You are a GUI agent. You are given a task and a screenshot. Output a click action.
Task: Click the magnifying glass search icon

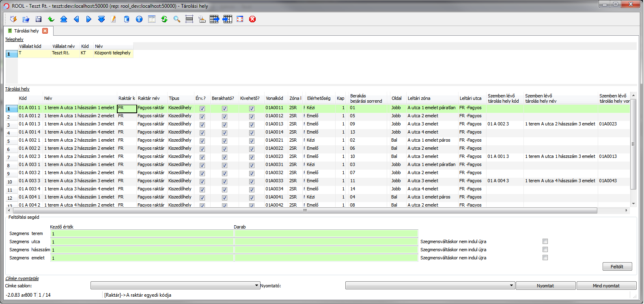(177, 19)
